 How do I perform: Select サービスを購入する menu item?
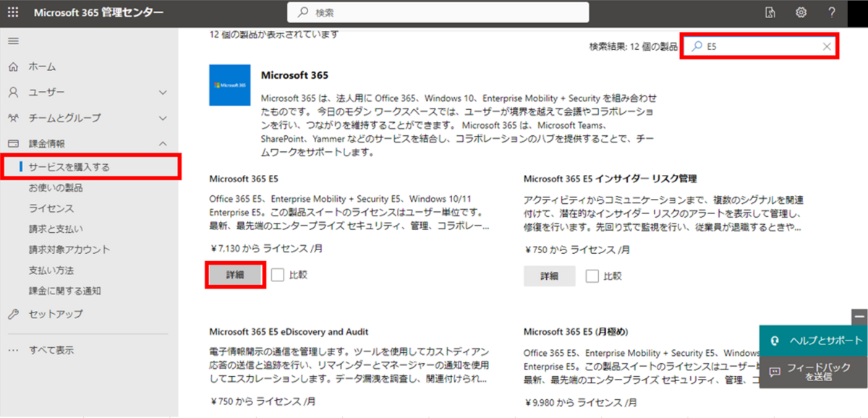(89, 167)
